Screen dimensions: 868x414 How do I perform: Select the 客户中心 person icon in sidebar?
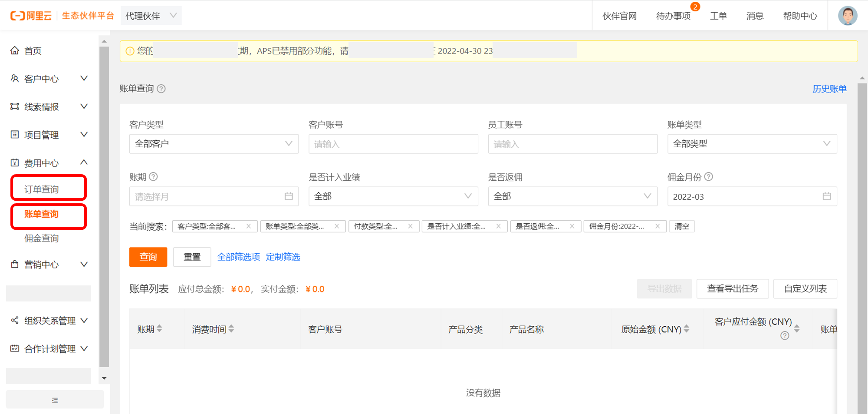(15, 78)
